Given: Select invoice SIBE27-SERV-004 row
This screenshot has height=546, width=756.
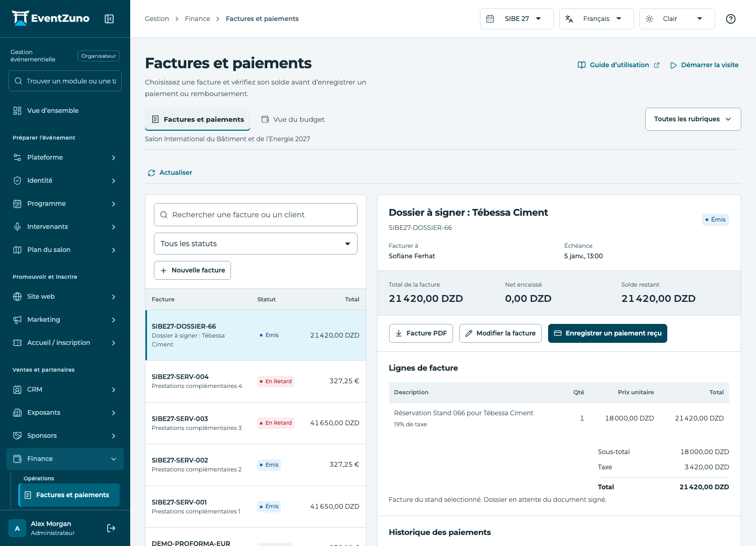Looking at the screenshot, I should pos(256,381).
